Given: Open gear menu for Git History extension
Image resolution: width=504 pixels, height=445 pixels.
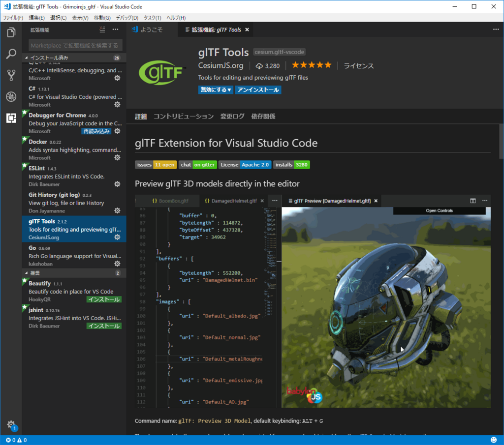Looking at the screenshot, I should click(117, 210).
